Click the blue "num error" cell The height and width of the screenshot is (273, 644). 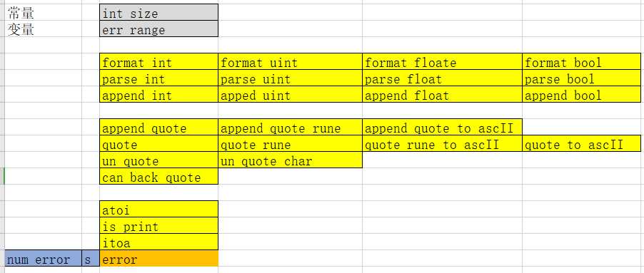[43, 258]
